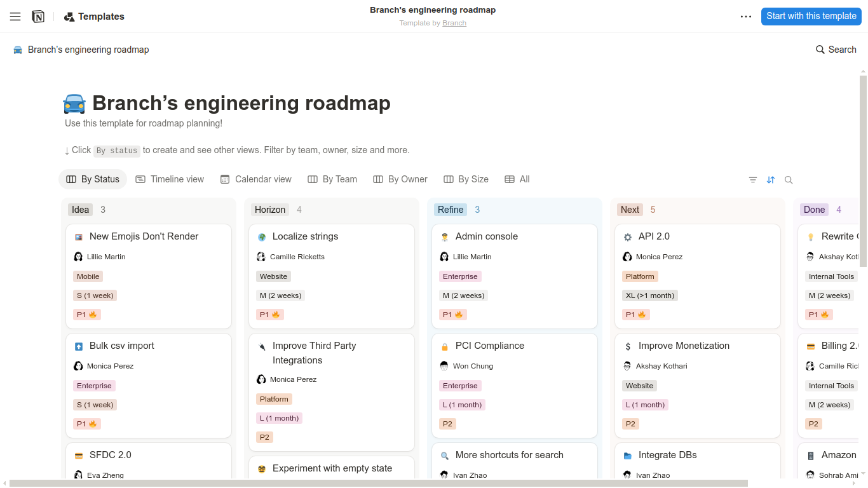Viewport: 868px width, 488px height.
Task: Switch to the By Team tab
Action: pyautogui.click(x=332, y=179)
